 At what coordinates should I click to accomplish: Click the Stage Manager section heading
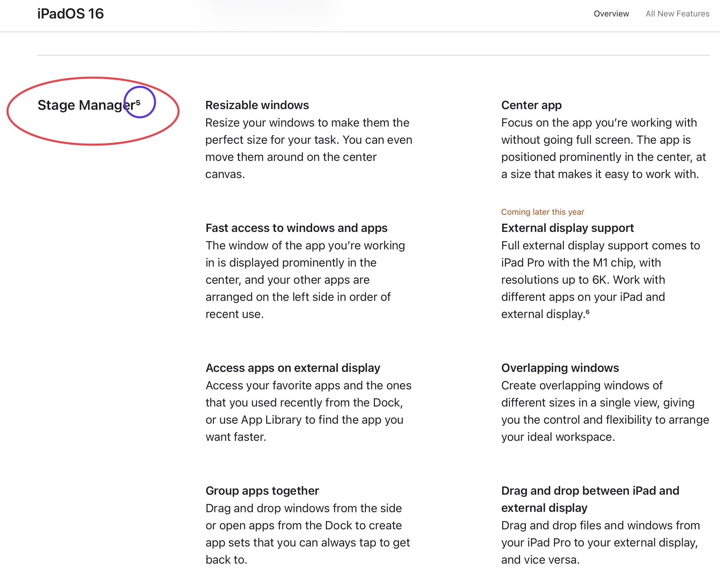click(86, 105)
